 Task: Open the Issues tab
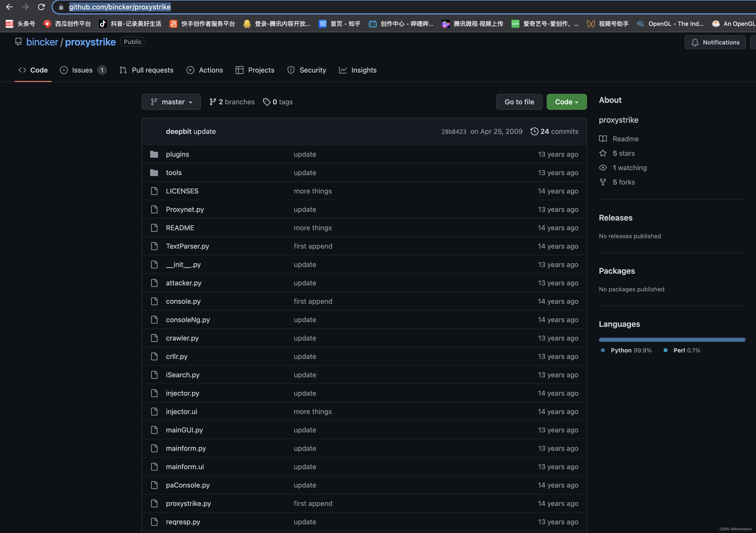(82, 70)
